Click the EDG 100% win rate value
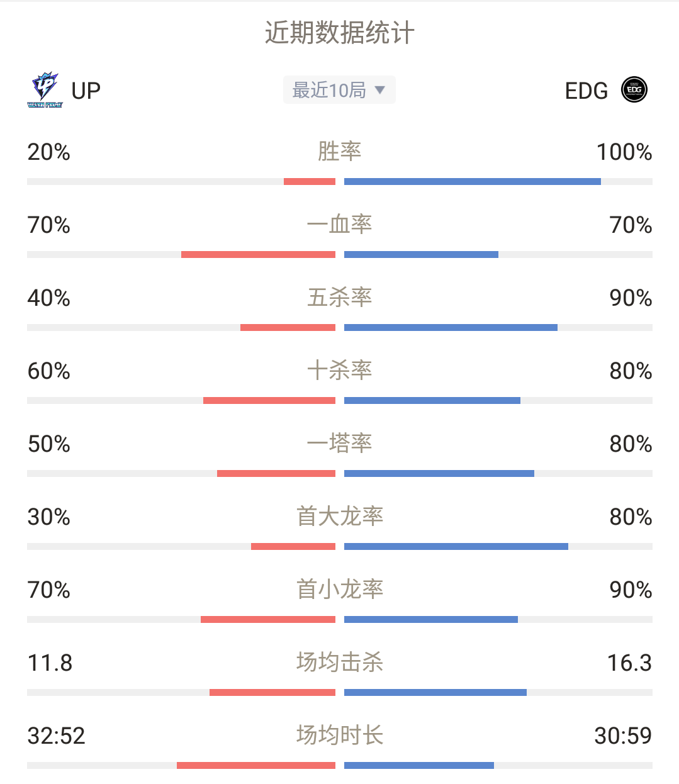Image resolution: width=679 pixels, height=784 pixels. 624,152
